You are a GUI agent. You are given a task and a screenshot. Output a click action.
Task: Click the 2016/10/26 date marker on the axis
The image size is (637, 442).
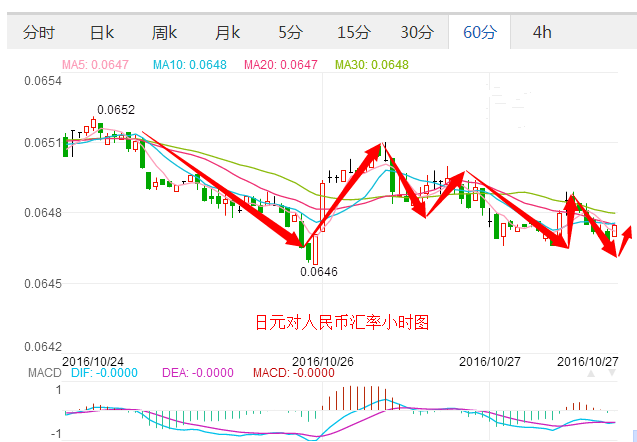click(x=323, y=362)
